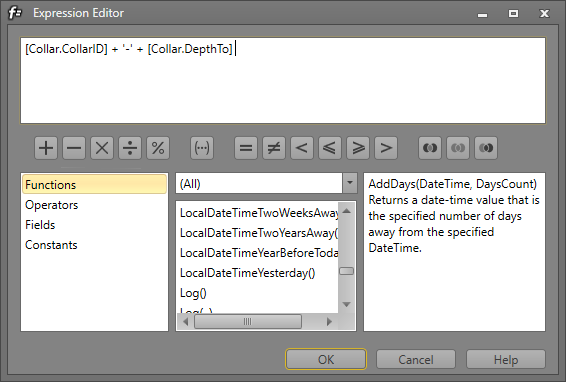
Task: Select the Operators category
Action: (94, 205)
